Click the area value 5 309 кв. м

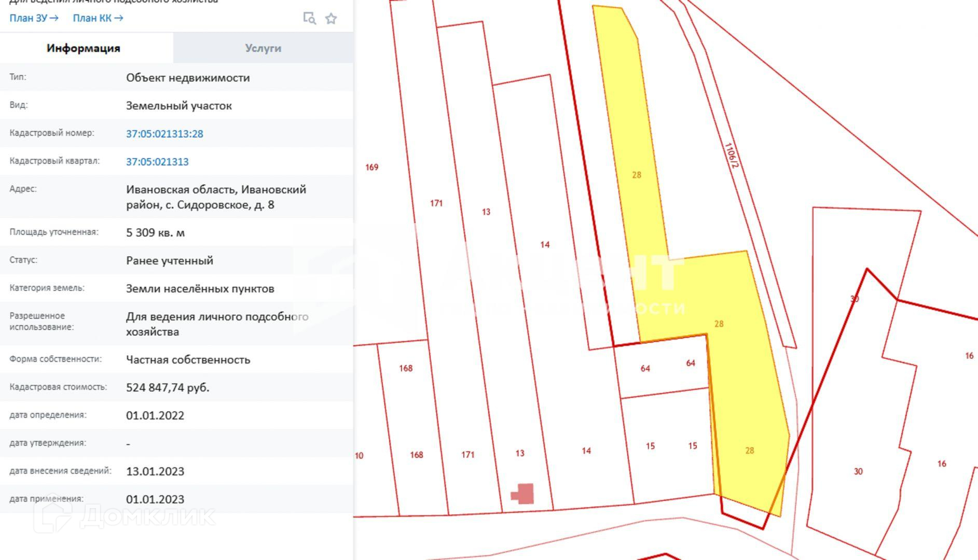pos(155,233)
